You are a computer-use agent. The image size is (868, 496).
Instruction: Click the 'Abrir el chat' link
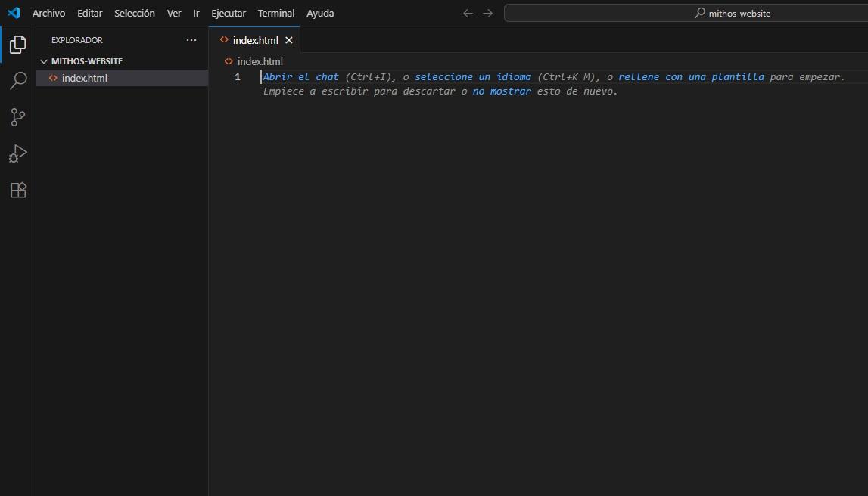300,77
